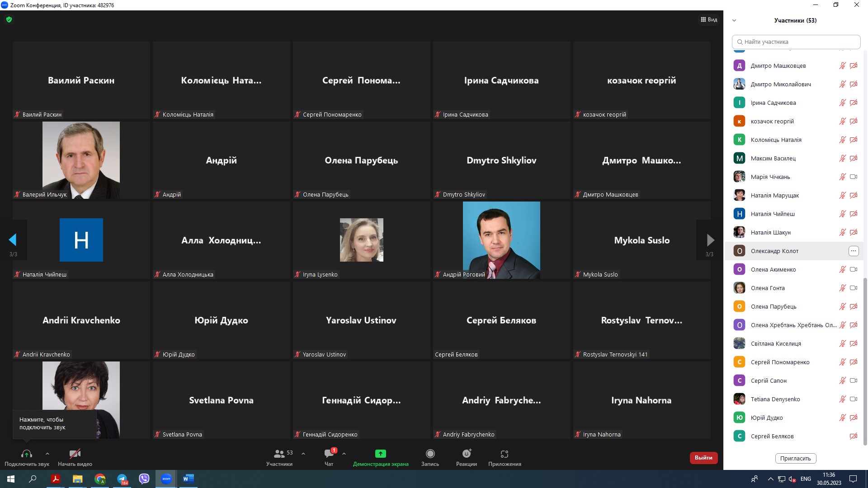Image resolution: width=868 pixels, height=488 pixels.
Task: Open Apps (Приложения) panel
Action: (505, 454)
